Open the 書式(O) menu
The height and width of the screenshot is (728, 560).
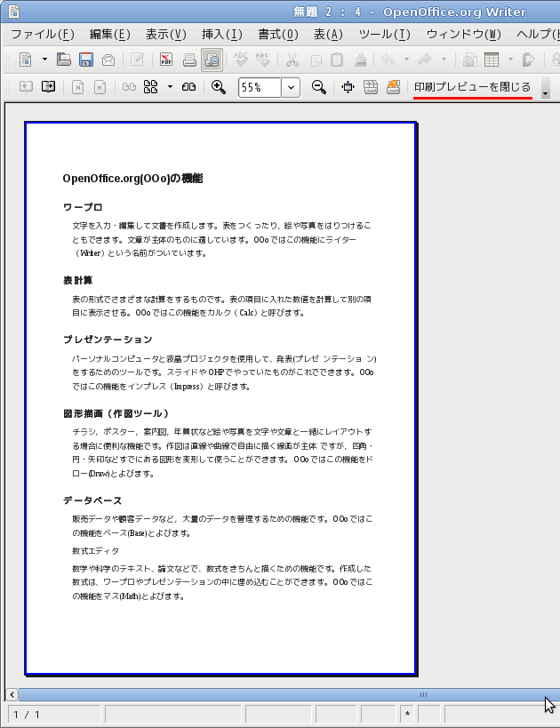point(278,35)
